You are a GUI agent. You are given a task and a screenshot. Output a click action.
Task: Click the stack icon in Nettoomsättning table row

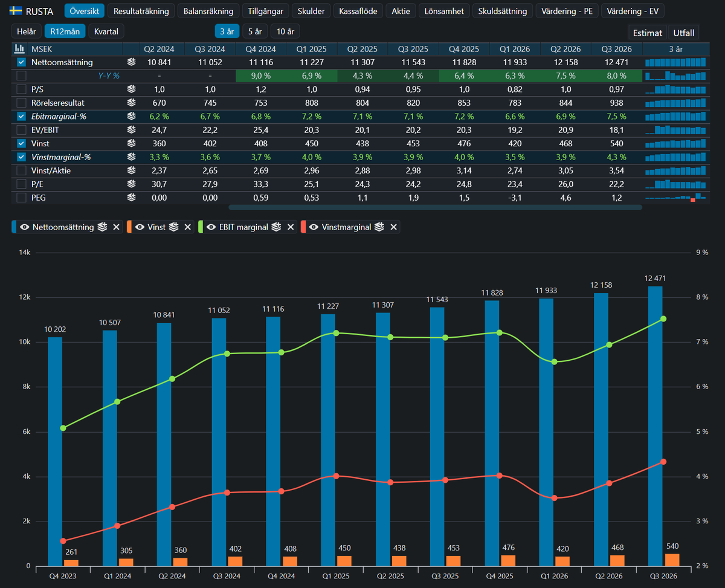(x=131, y=62)
